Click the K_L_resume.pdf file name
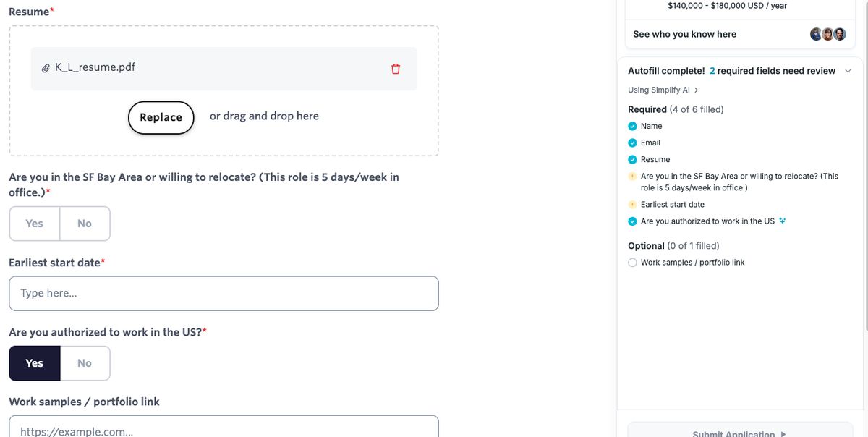This screenshot has height=437, width=868. click(95, 67)
